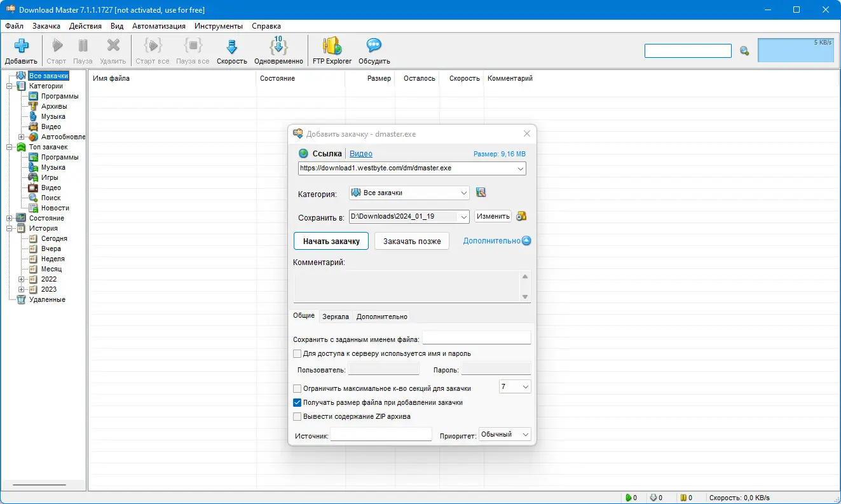Image resolution: width=841 pixels, height=504 pixels.
Task: Open the Закачка menu
Action: (46, 26)
